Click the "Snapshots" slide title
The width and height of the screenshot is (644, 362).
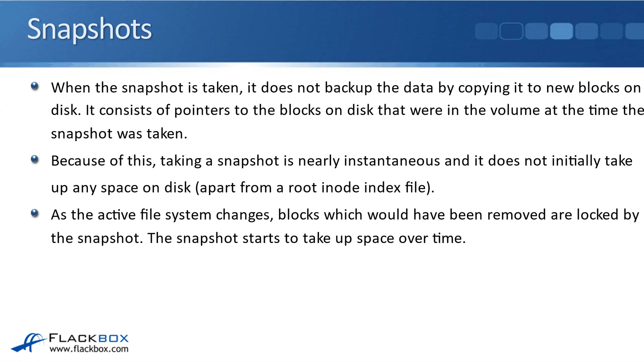click(89, 29)
